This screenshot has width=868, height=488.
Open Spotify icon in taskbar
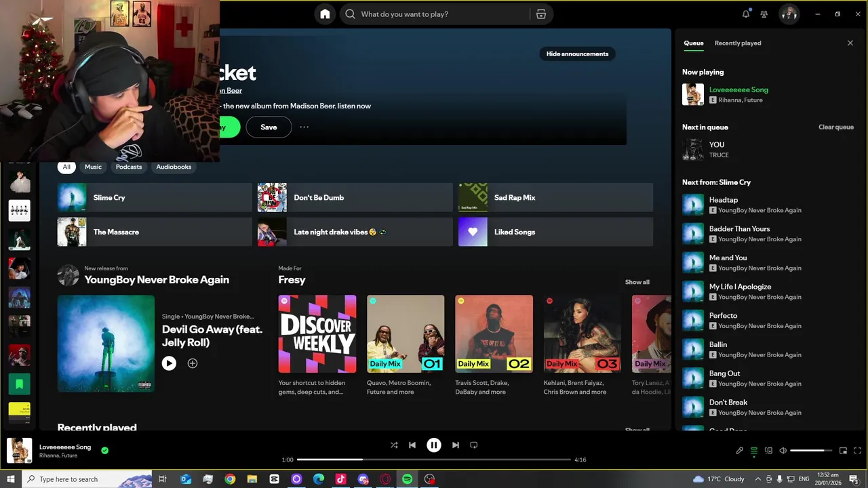tap(407, 479)
